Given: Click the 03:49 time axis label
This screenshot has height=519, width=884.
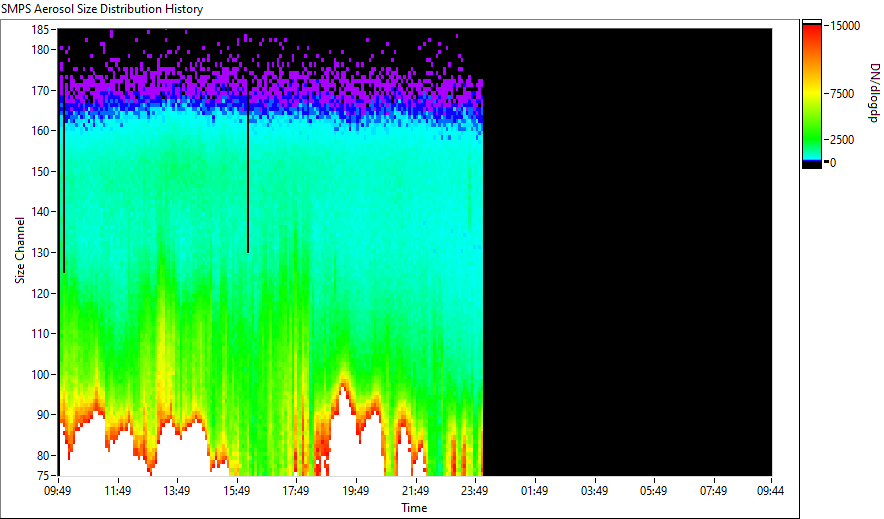Looking at the screenshot, I should 594,491.
